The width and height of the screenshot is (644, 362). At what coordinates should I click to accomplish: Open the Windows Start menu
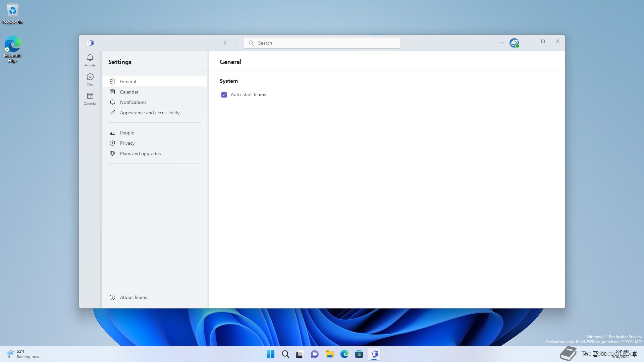click(x=270, y=354)
